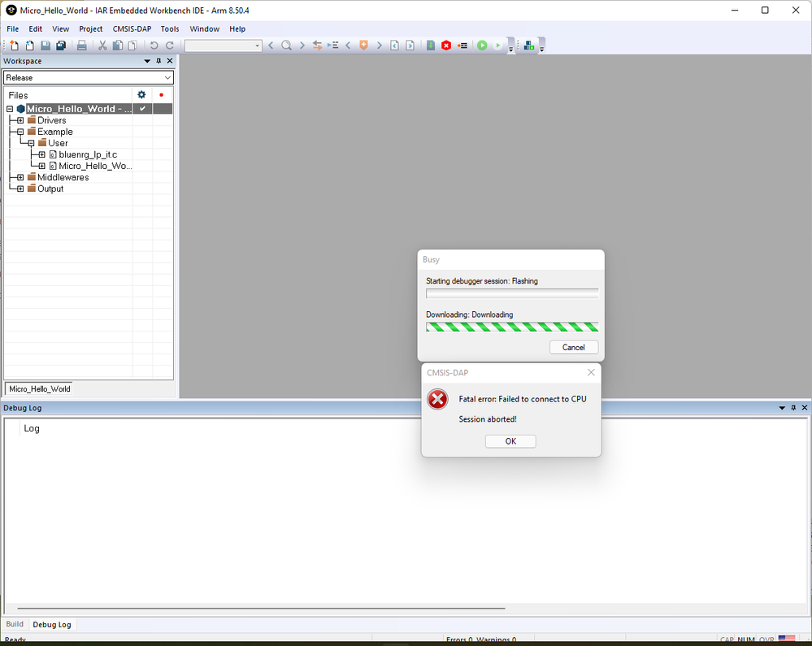This screenshot has width=812, height=646.
Task: Click the Replace arrows icon
Action: pyautogui.click(x=317, y=46)
